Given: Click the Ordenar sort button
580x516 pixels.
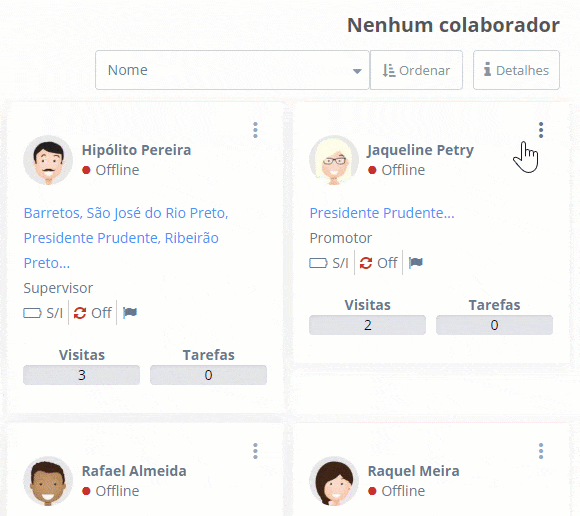Looking at the screenshot, I should tap(416, 70).
